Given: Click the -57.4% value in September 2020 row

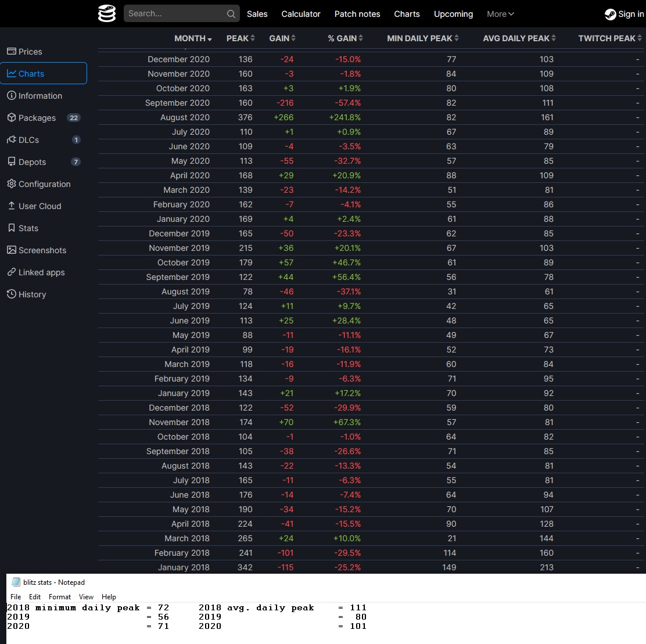Looking at the screenshot, I should click(x=348, y=103).
